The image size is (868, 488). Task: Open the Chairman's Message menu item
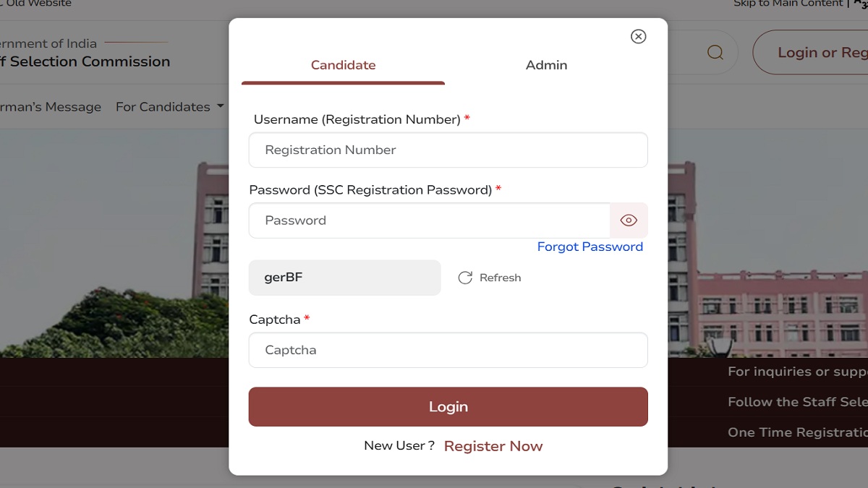point(51,106)
